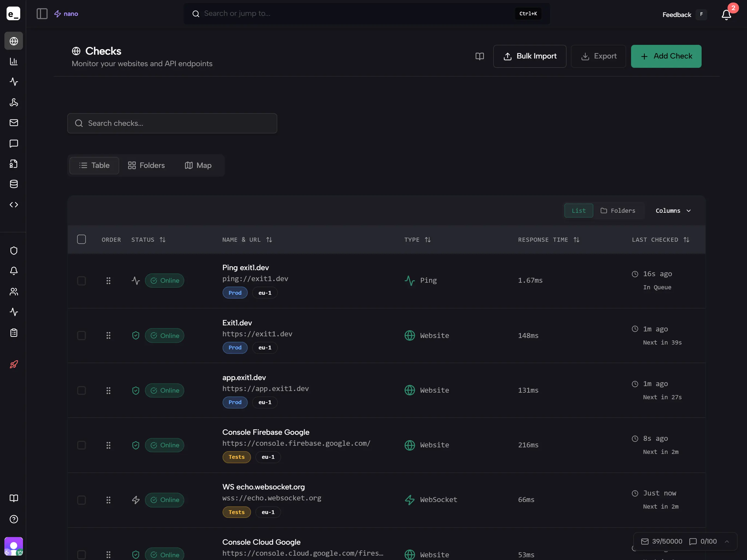The width and height of the screenshot is (747, 560).
Task: Click drag handle of Exit1.dev row
Action: click(x=108, y=336)
